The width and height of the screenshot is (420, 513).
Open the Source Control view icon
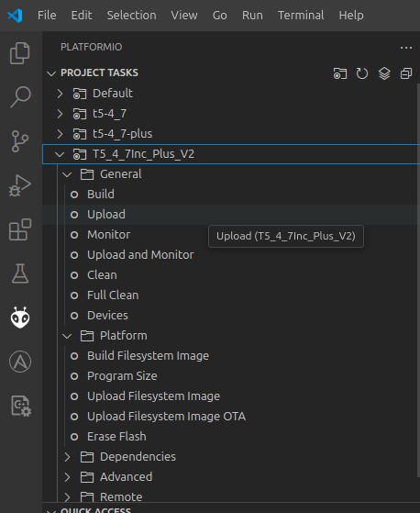tap(20, 141)
